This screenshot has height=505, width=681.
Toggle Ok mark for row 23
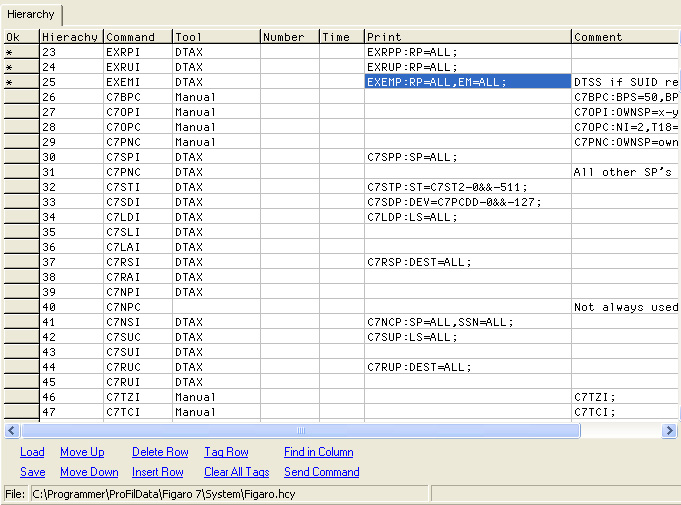20,52
